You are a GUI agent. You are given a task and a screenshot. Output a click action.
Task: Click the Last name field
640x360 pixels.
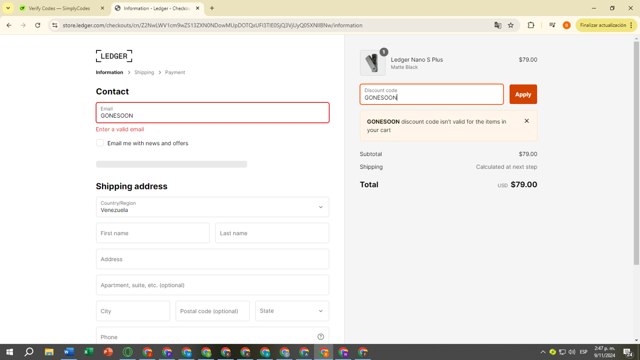tap(272, 233)
